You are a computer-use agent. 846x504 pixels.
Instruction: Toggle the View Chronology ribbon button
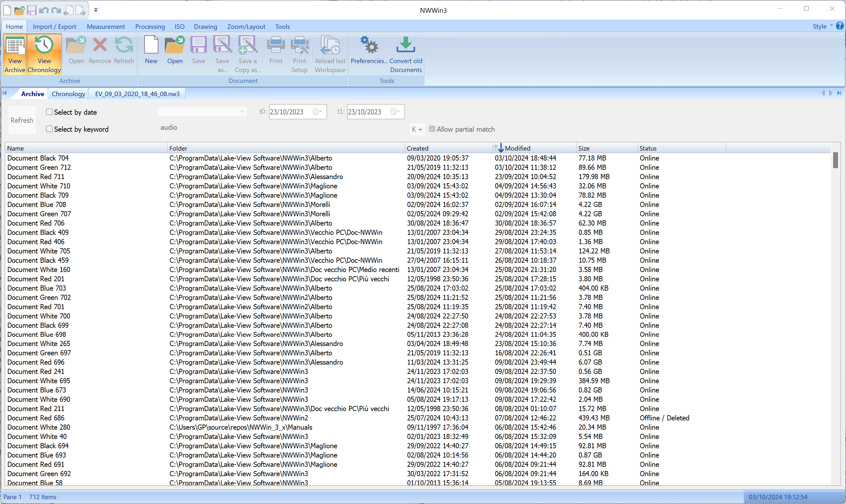click(44, 54)
